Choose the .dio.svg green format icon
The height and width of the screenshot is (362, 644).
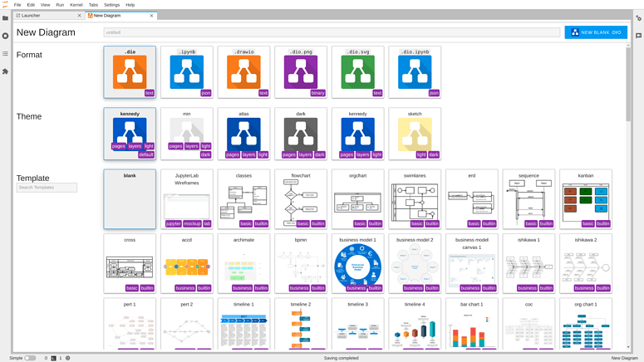click(x=358, y=72)
